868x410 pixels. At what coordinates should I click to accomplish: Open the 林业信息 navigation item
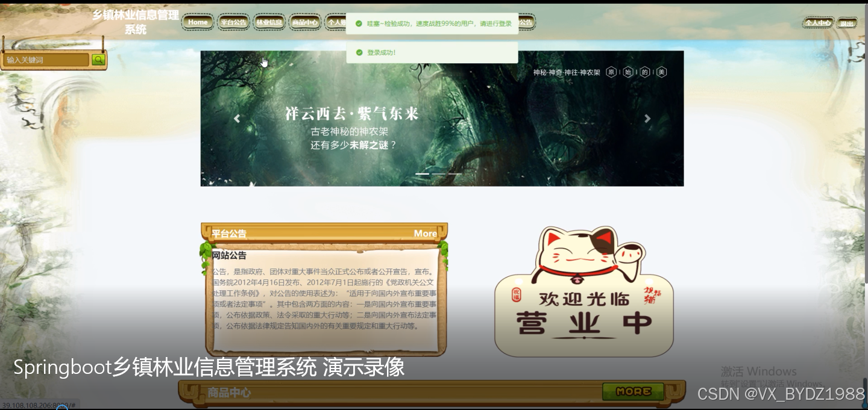click(269, 22)
